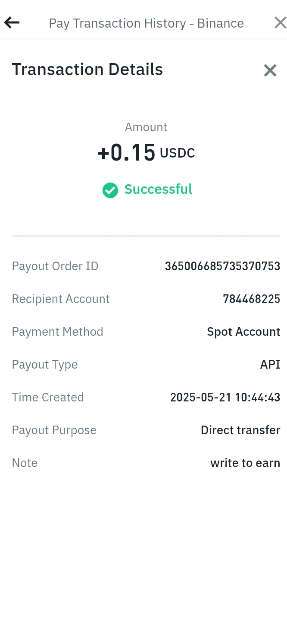Tap the Transaction Details heading

point(87,69)
